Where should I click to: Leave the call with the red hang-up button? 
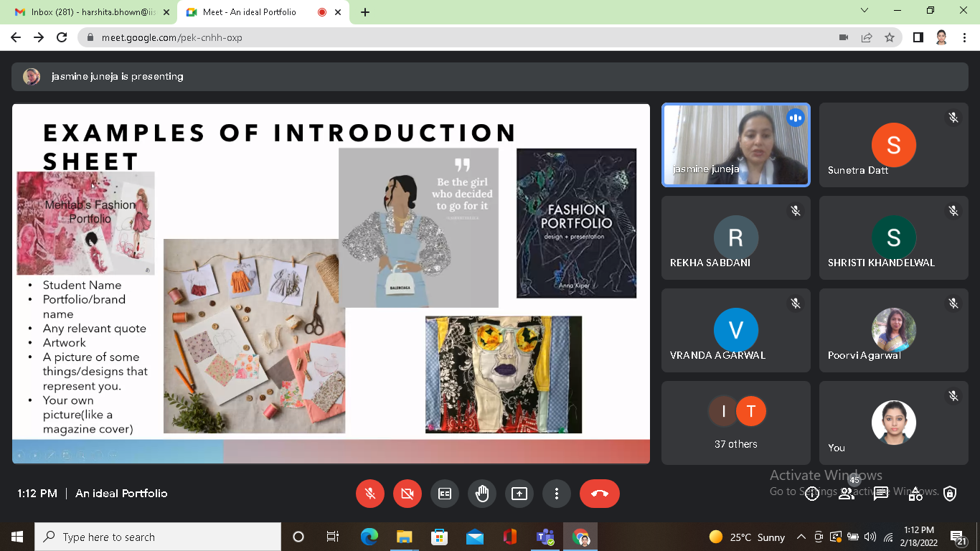(x=599, y=494)
